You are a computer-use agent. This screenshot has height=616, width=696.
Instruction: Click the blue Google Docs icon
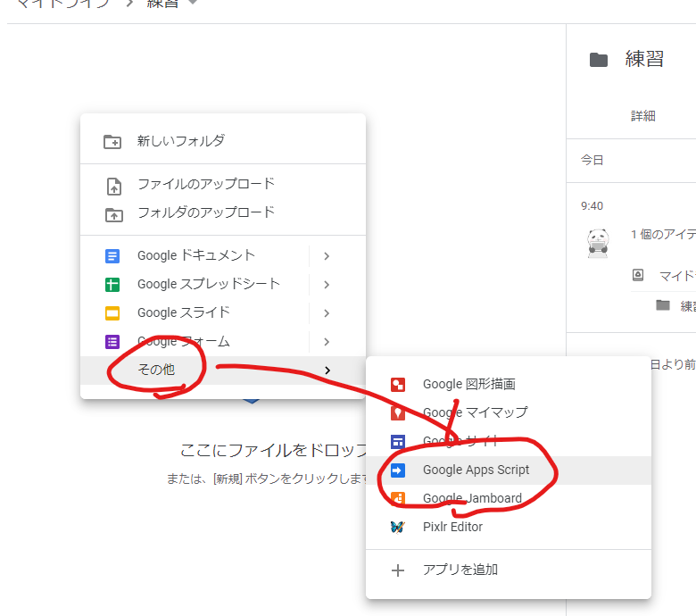pos(112,256)
